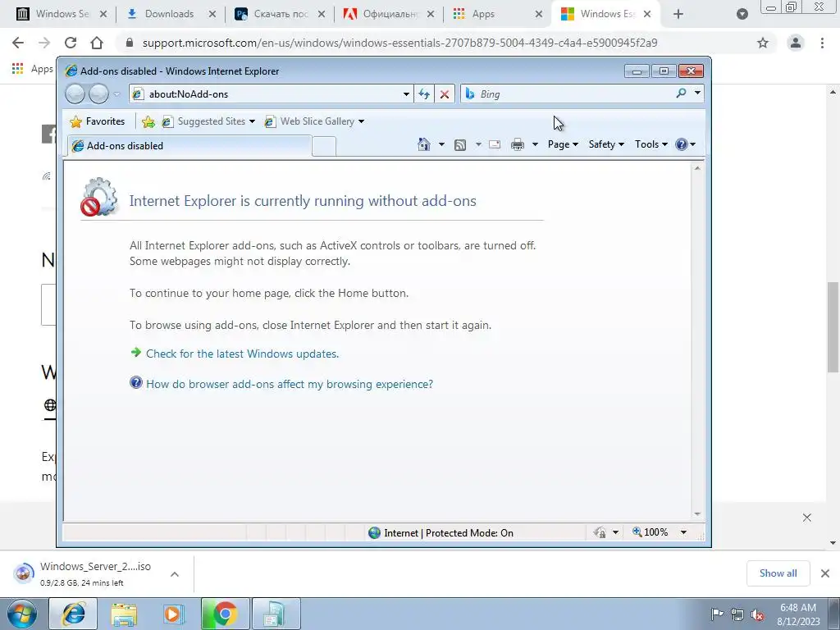Open Chrome's three-dot menu

822,43
